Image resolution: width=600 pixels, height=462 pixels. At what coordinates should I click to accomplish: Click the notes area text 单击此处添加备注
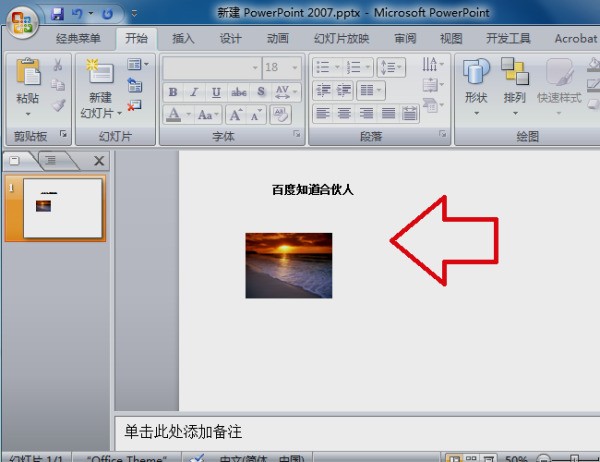(x=184, y=432)
